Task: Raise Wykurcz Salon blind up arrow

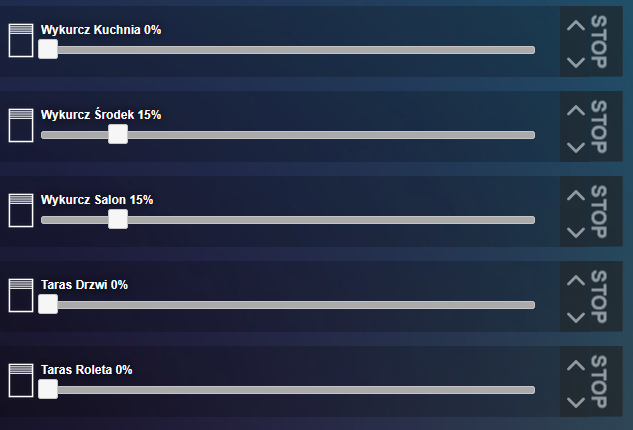Action: (576, 195)
